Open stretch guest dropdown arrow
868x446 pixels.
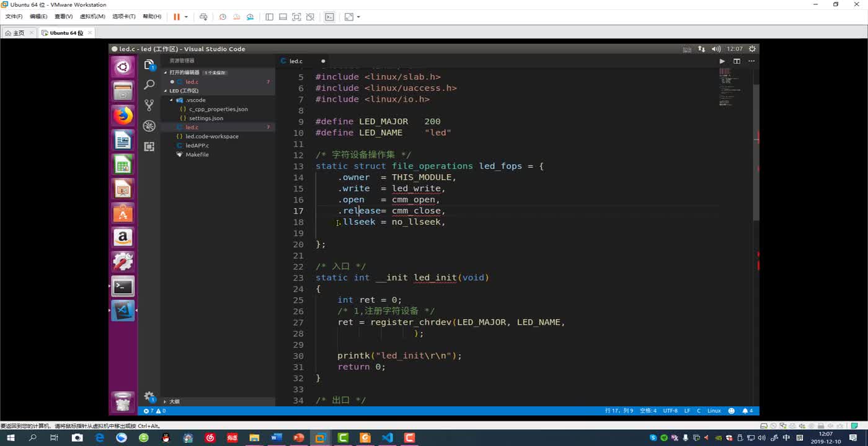pos(358,17)
